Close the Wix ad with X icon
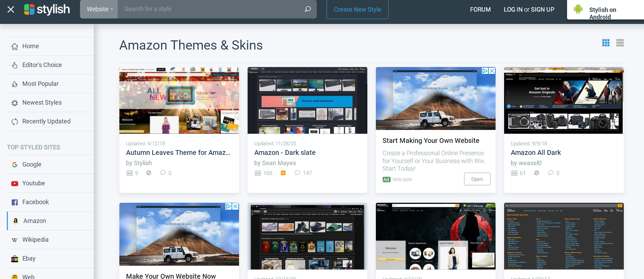The height and width of the screenshot is (279, 644). (492, 71)
